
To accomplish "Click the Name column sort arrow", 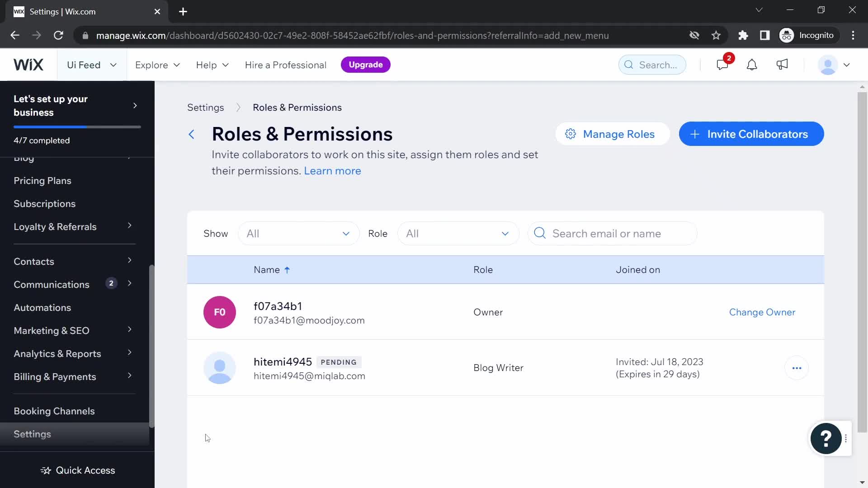I will click(x=288, y=269).
